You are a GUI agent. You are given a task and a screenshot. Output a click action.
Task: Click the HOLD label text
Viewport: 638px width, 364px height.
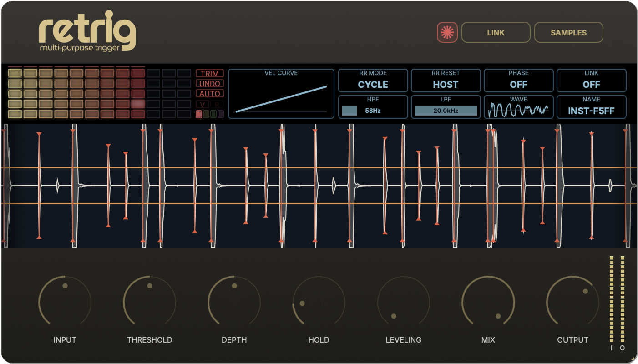319,340
